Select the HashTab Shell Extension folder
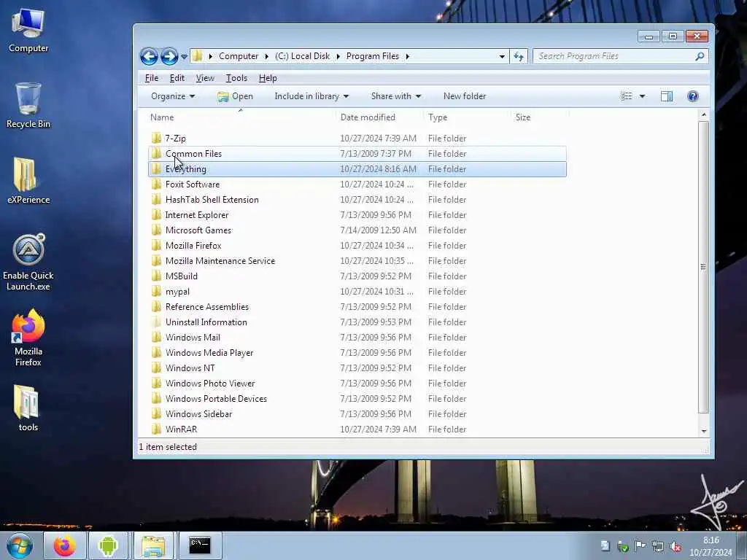Image resolution: width=747 pixels, height=560 pixels. point(357,200)
